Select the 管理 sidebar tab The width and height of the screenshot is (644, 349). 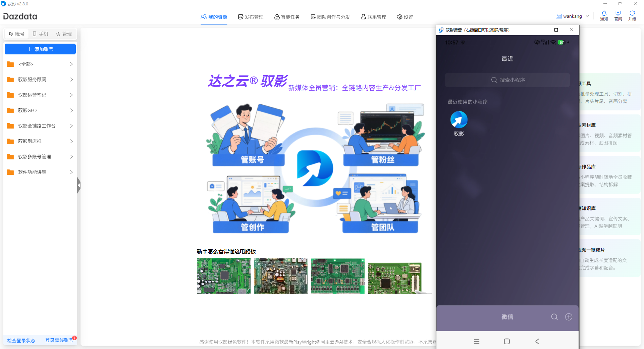pos(64,34)
